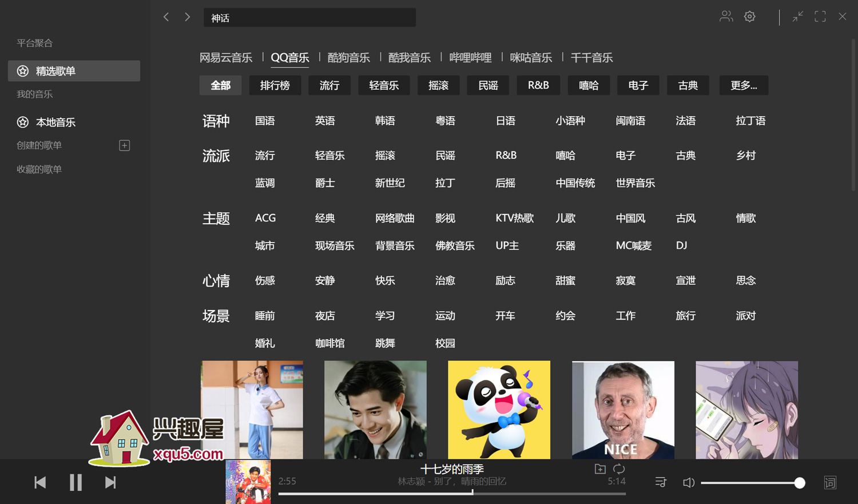Enter fullscreen mode icon
The width and height of the screenshot is (858, 504).
tap(820, 17)
